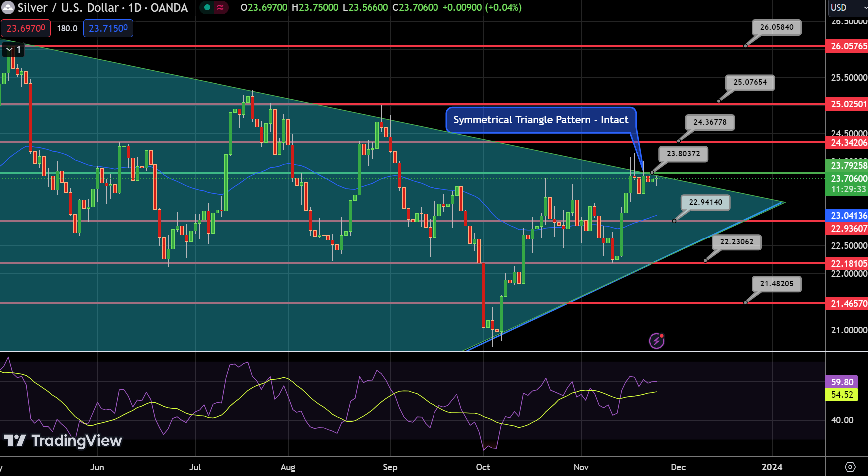This screenshot has width=868, height=476.
Task: Click the low price value L23.56600
Action: coord(365,8)
